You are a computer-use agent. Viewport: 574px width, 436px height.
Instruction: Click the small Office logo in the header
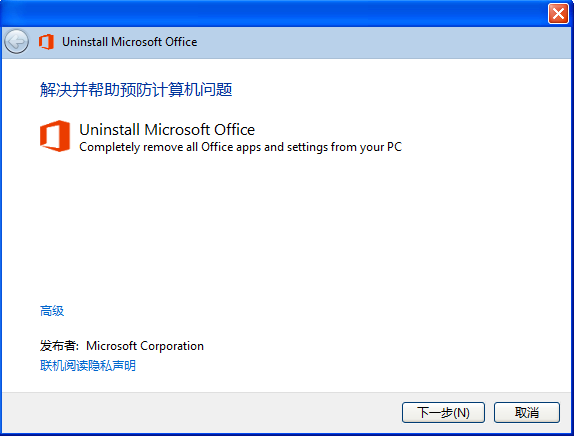click(46, 42)
